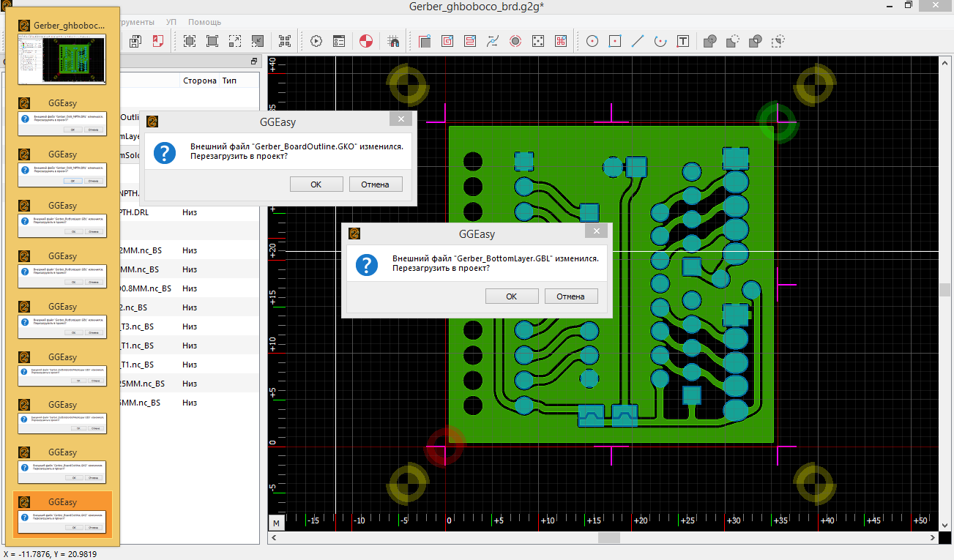Click the Сторона column header
The width and height of the screenshot is (954, 560).
199,81
